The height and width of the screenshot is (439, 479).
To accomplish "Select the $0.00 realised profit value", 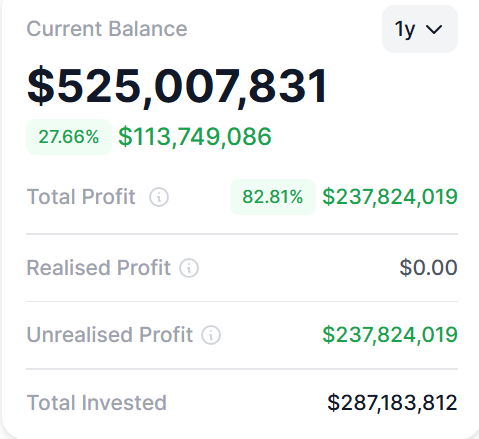I will pos(428,268).
